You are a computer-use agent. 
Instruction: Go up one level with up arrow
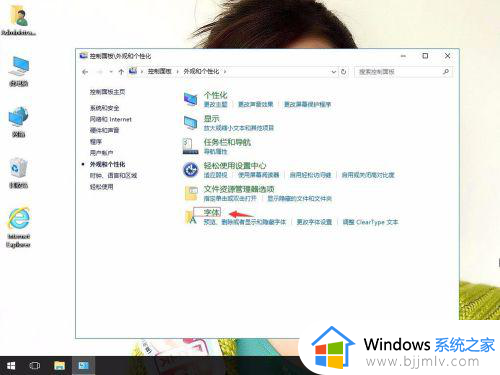pos(121,72)
